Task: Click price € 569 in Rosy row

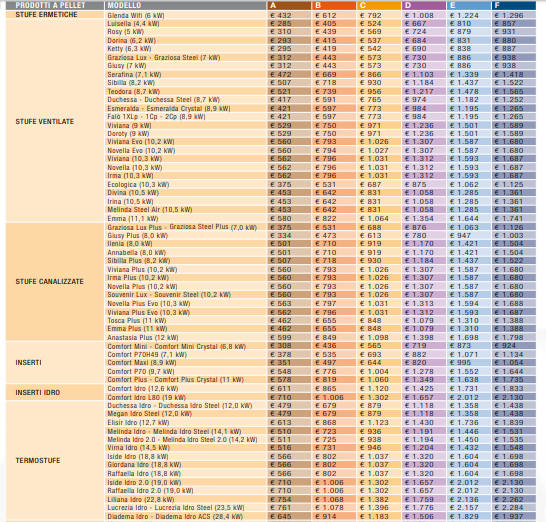Action: 370,32
